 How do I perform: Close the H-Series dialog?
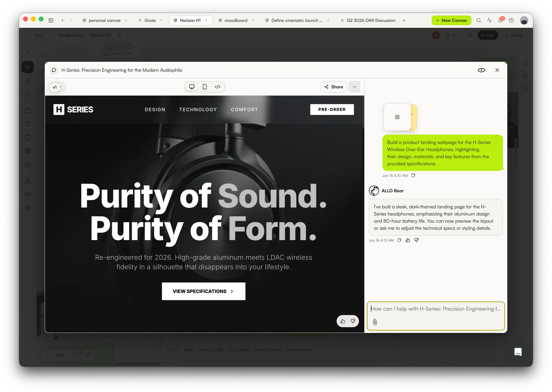497,70
